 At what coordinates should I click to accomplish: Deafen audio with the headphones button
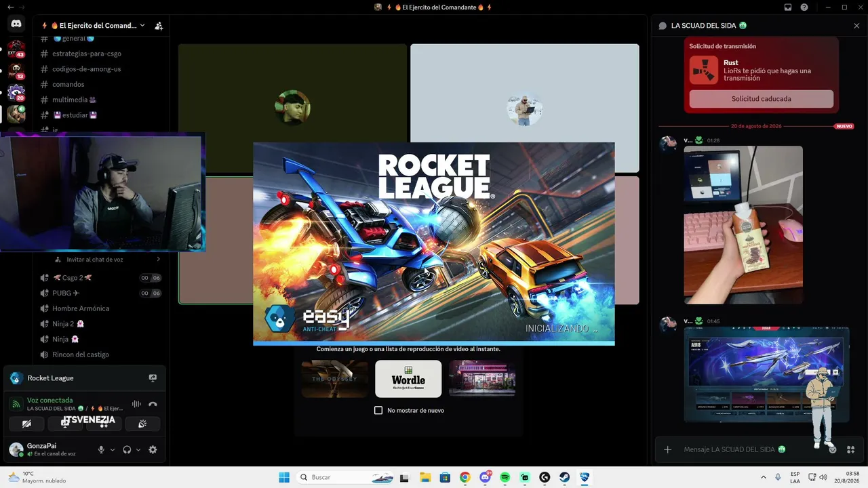coord(127,449)
